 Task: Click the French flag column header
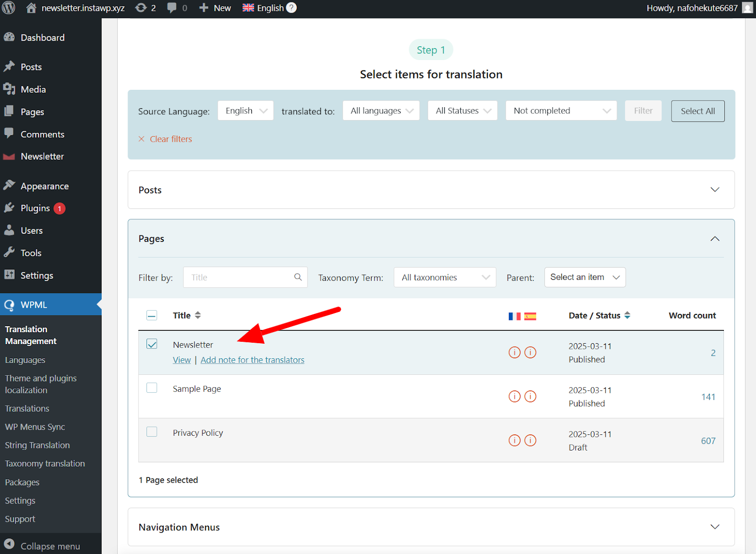(515, 316)
